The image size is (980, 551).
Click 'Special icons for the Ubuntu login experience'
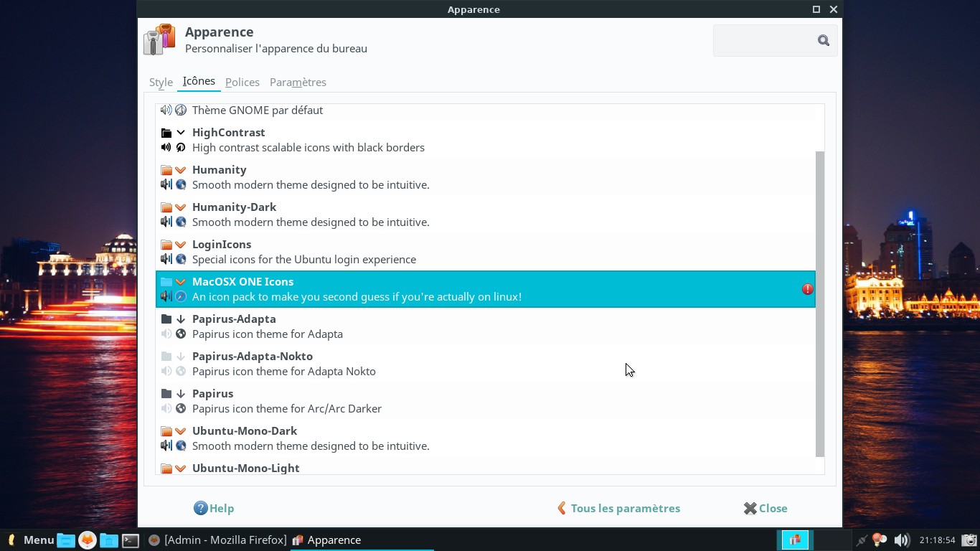(304, 260)
